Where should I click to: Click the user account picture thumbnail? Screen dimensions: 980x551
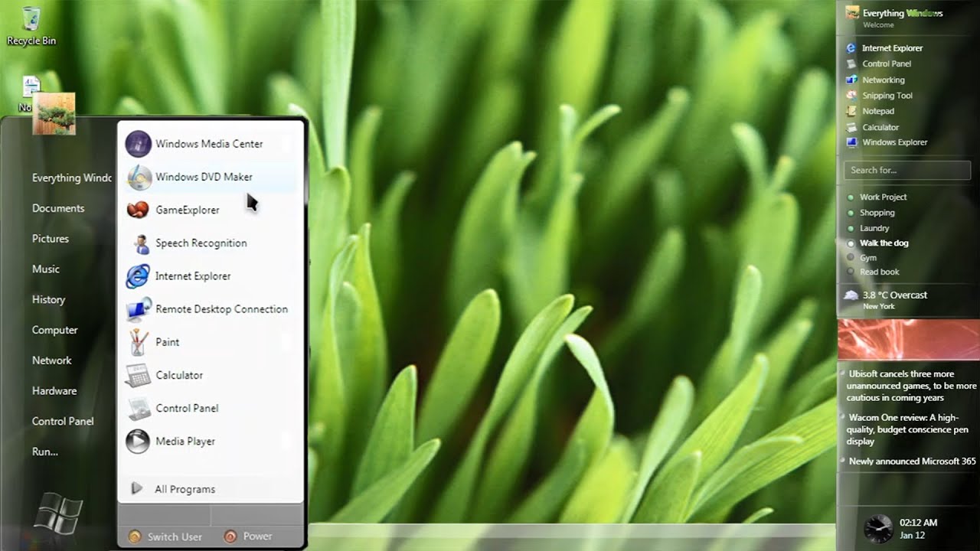coord(54,113)
